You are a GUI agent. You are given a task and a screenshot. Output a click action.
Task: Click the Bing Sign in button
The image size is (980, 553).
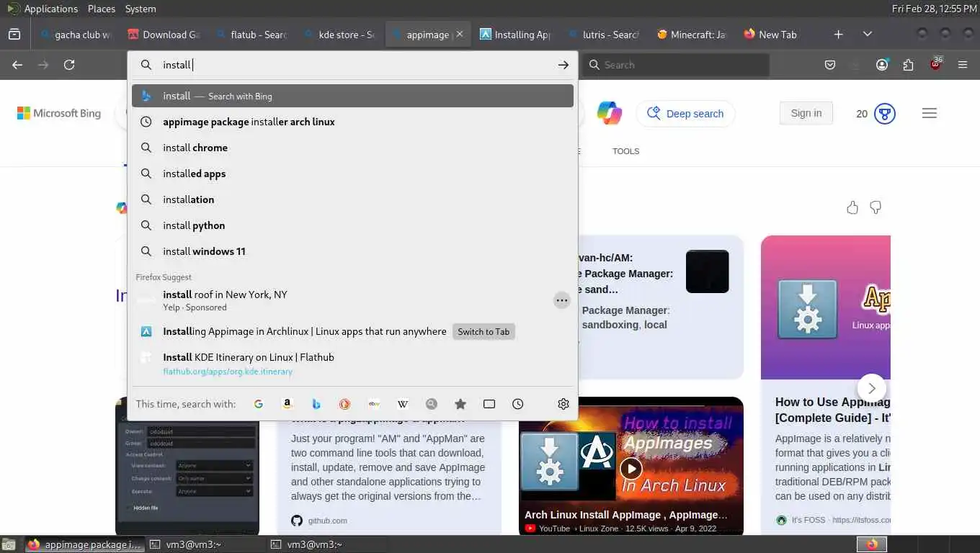pyautogui.click(x=806, y=113)
